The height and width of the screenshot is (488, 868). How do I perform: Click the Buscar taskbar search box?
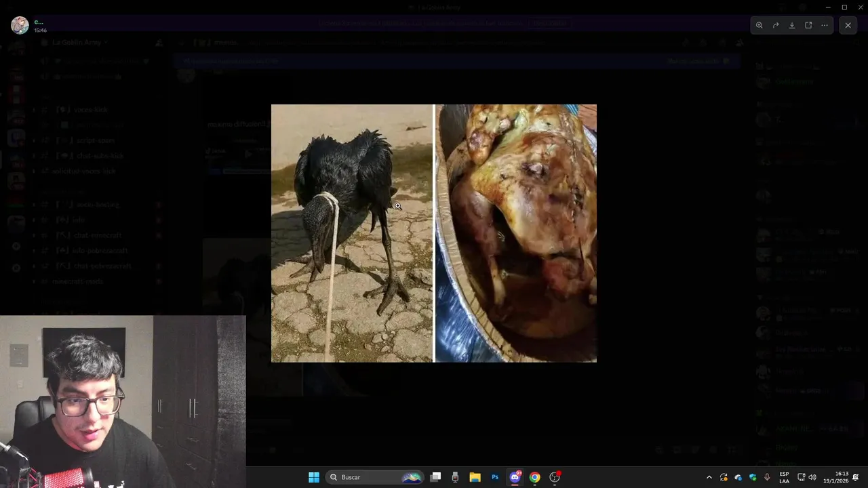point(375,477)
